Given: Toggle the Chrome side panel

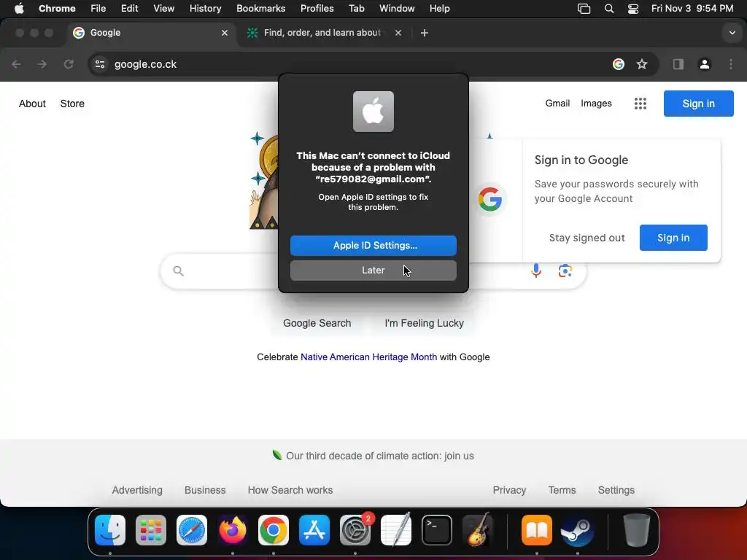Looking at the screenshot, I should point(678,64).
